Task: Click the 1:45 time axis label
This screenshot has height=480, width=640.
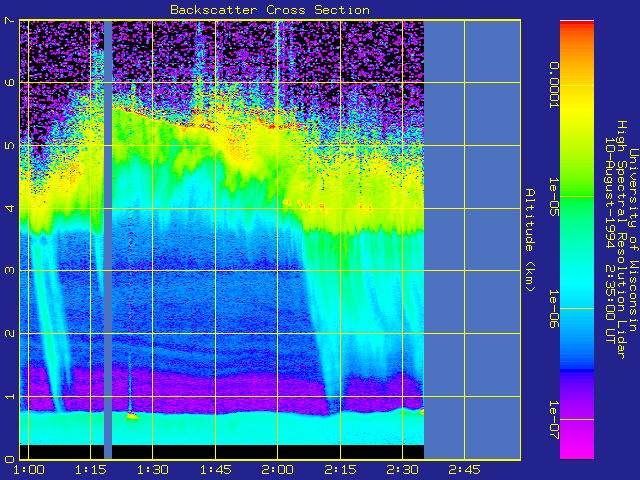Action: tap(216, 470)
